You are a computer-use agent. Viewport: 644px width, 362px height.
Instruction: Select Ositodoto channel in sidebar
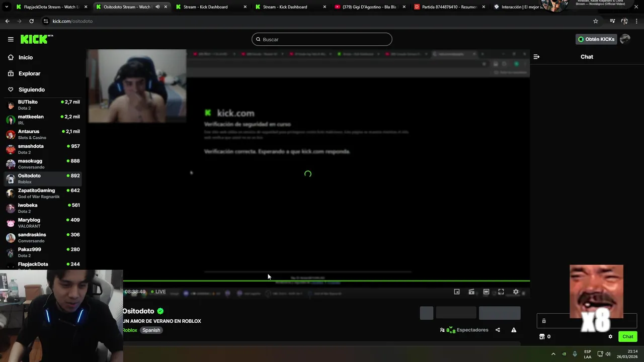pos(44,178)
